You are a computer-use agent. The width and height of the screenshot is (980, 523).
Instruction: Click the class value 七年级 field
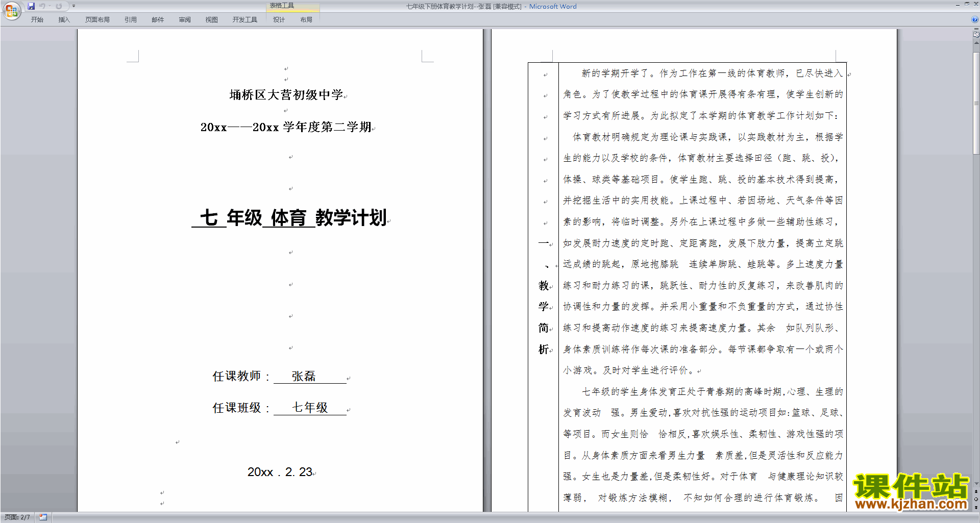[310, 408]
